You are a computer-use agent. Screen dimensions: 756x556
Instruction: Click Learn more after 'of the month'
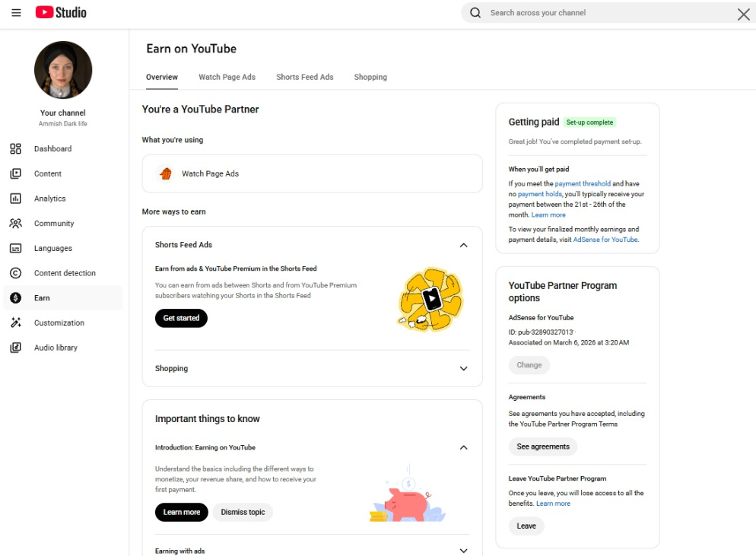point(548,215)
